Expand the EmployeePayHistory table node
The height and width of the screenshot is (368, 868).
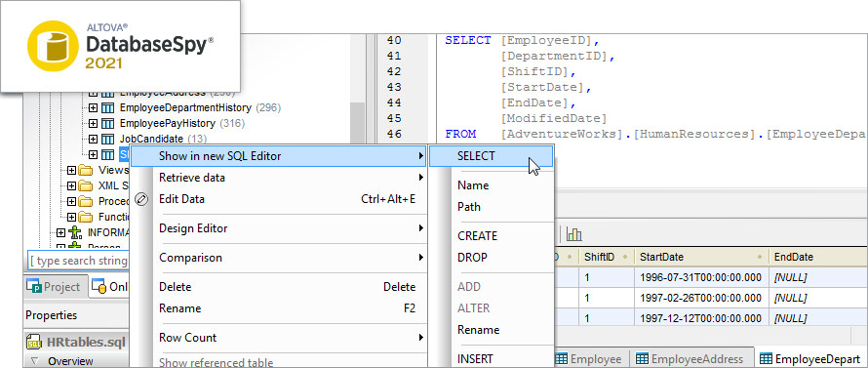pos(93,123)
